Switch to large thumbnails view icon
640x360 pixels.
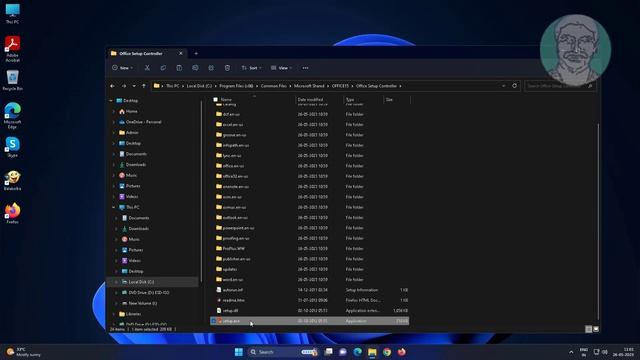coord(596,329)
